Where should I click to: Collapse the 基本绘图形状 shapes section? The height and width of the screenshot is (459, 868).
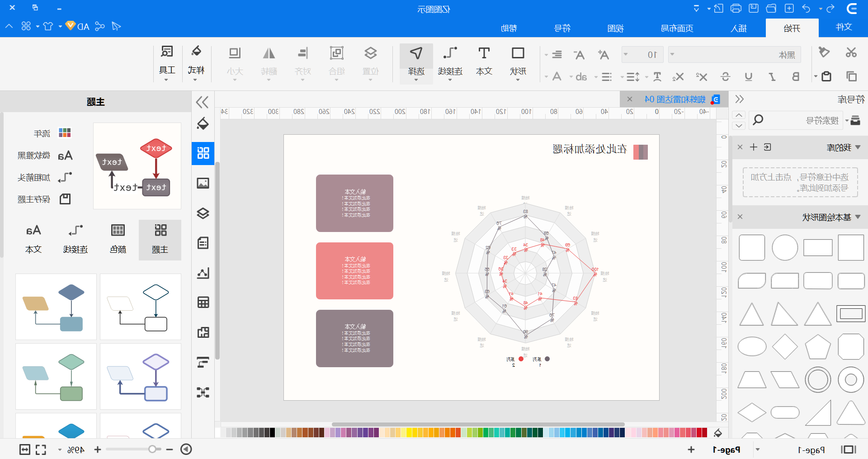(x=858, y=217)
